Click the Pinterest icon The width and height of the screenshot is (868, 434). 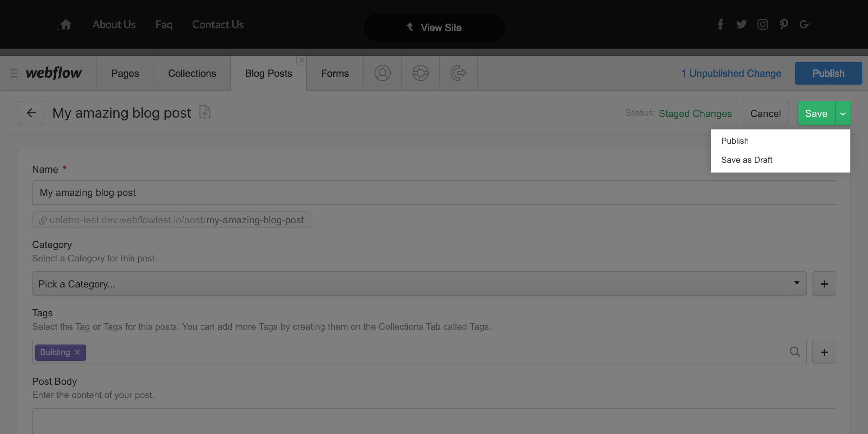coord(784,24)
